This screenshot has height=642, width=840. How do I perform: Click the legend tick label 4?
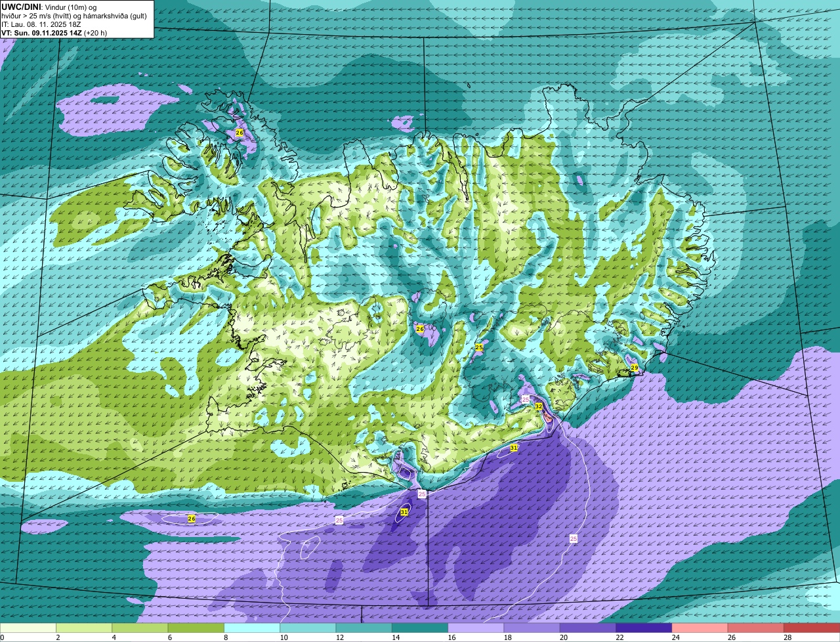point(114,637)
